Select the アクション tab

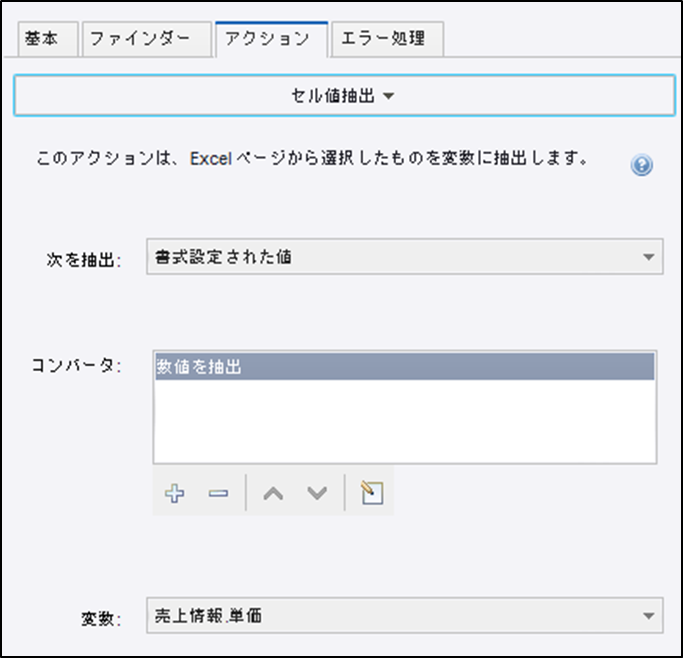click(271, 39)
